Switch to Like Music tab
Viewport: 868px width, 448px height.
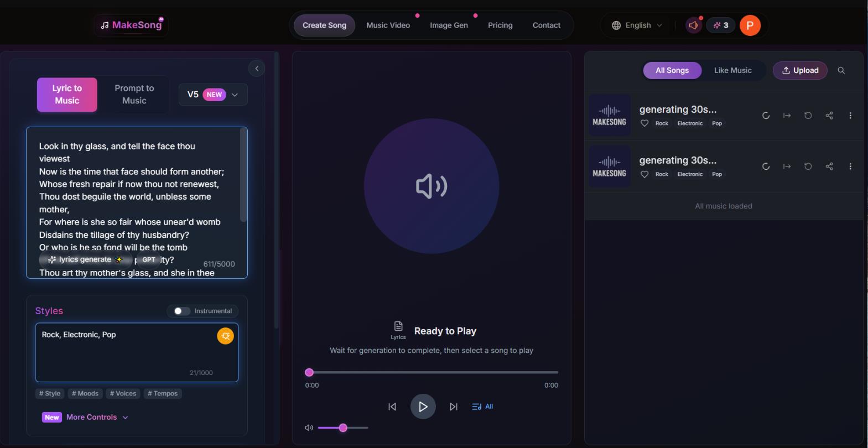[732, 70]
